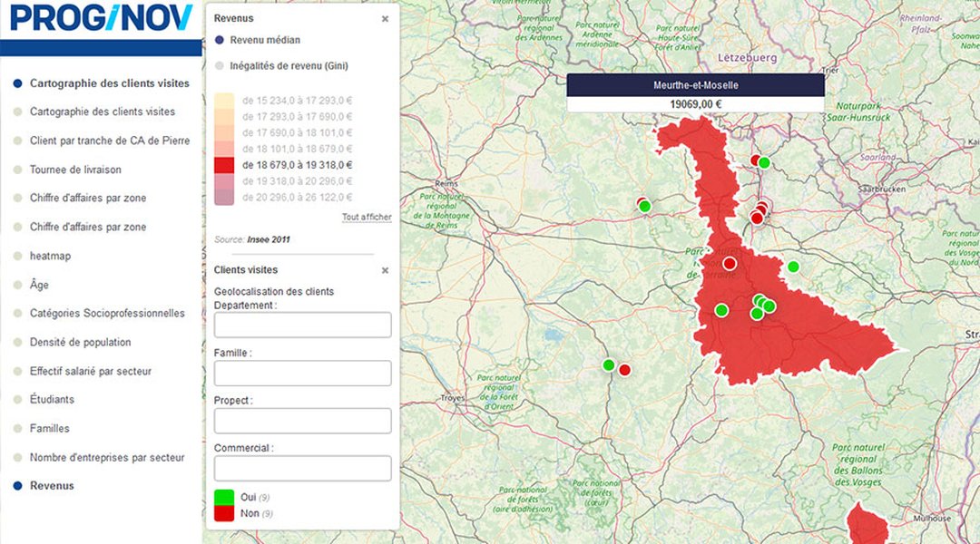
Task: Click legend swatch for 17 293,0 à 17 690,0 €
Action: pyautogui.click(x=224, y=117)
